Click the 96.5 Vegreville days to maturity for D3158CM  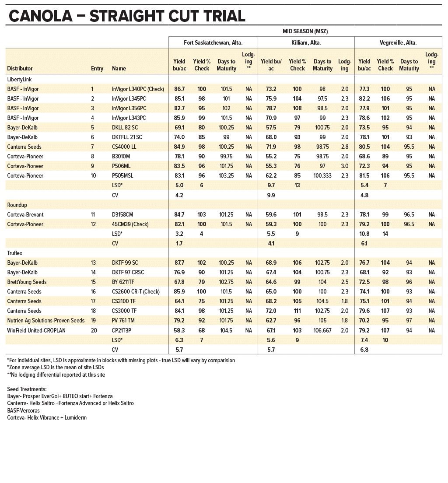coord(409,214)
